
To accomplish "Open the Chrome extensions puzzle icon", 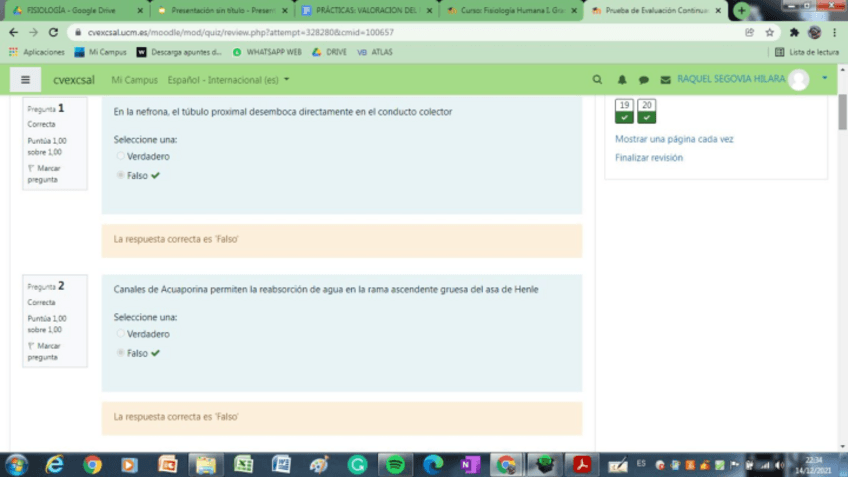I will tap(794, 32).
